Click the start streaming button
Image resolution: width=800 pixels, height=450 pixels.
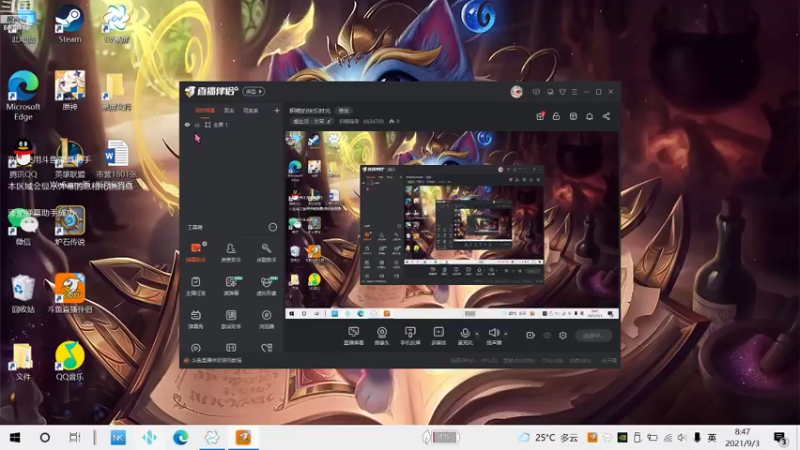tap(593, 336)
